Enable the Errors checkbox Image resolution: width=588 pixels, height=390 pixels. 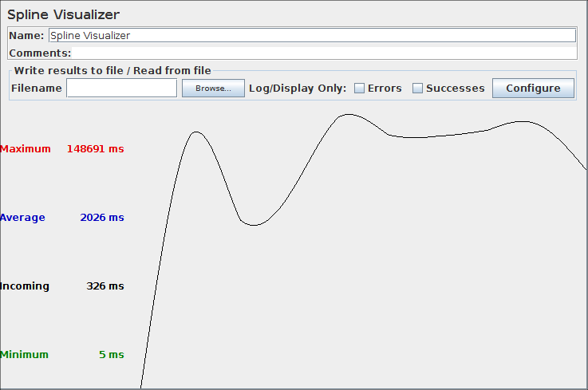[x=360, y=89]
